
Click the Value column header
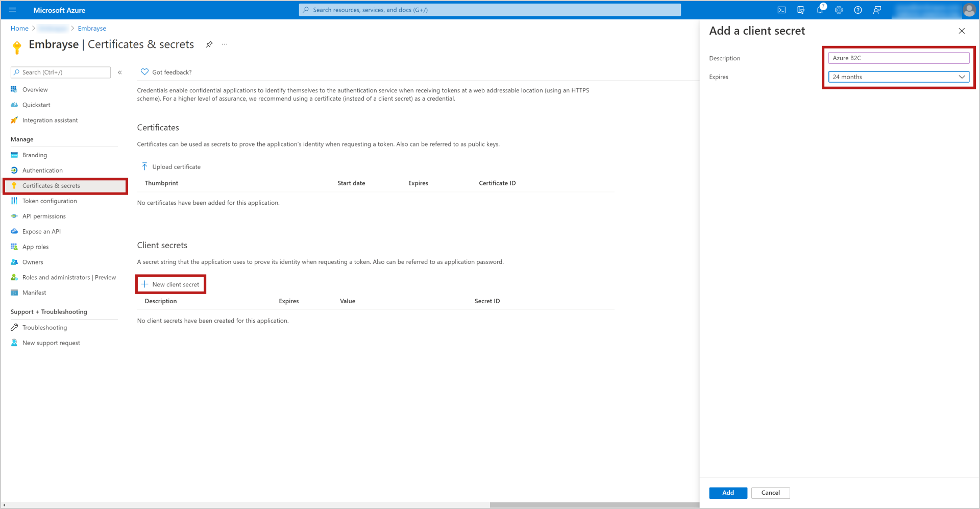pyautogui.click(x=348, y=301)
